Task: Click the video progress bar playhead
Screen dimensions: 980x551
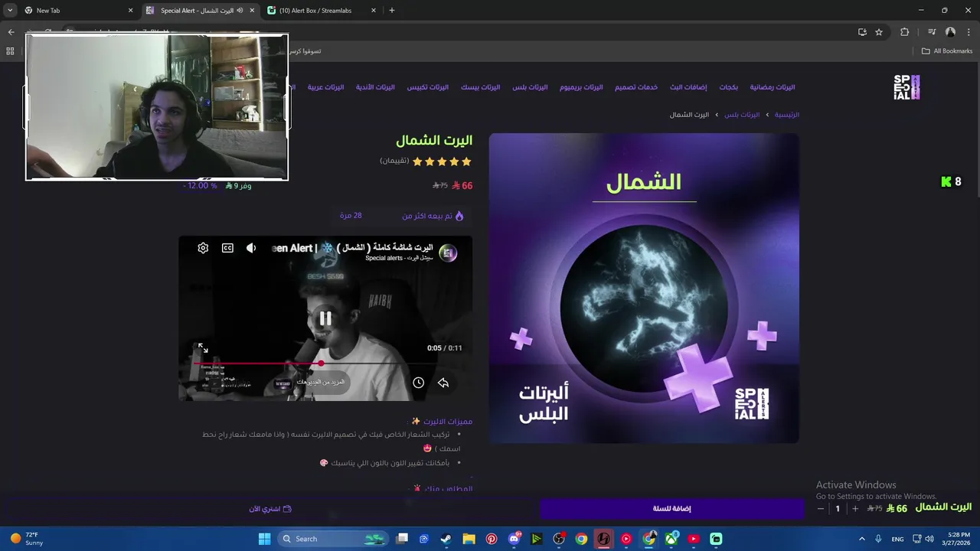Action: pyautogui.click(x=321, y=364)
